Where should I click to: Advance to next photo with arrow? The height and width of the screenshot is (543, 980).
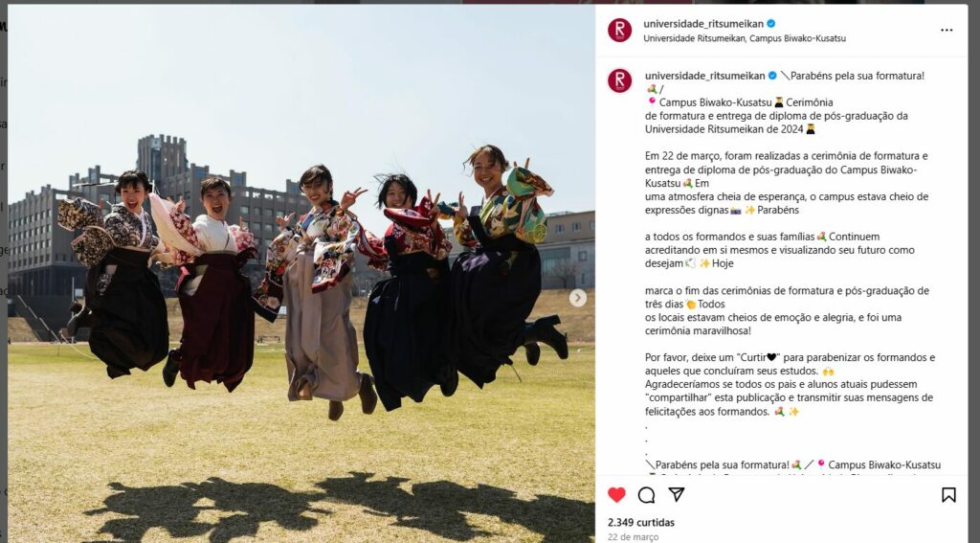(x=577, y=298)
